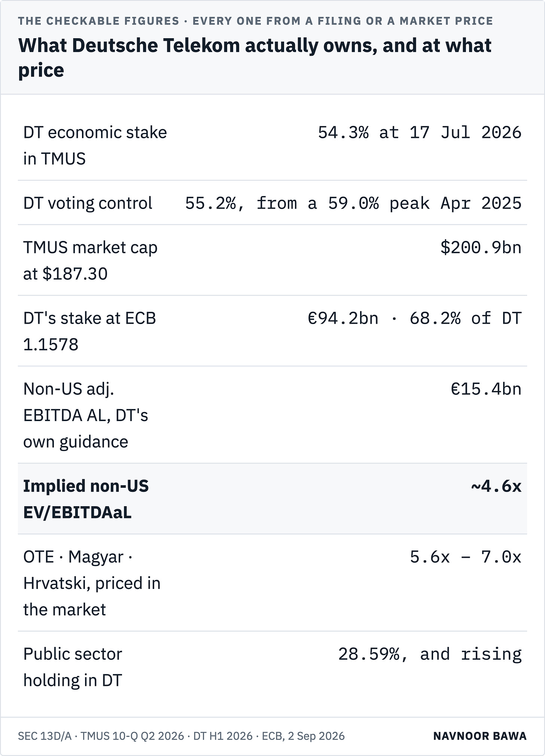
Task: Click the 'NAVNOOR BAWA' author credit
Action: [x=480, y=736]
